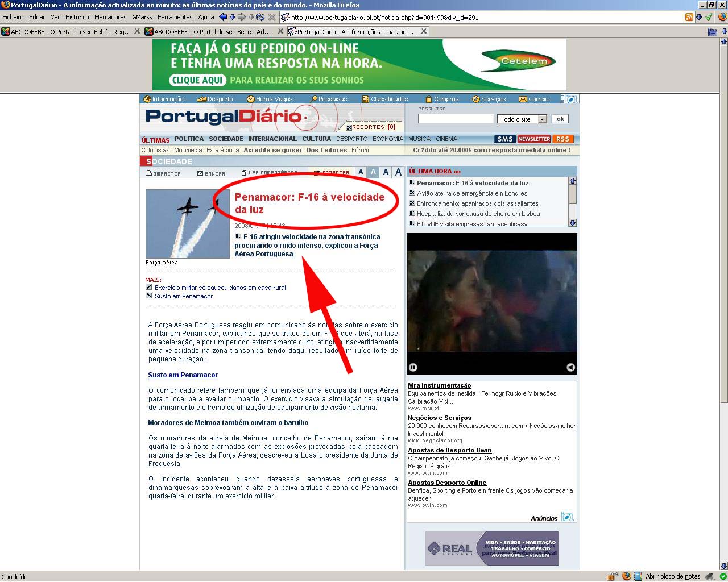This screenshot has height=582, width=728.
Task: Click the Comentar pencil icon
Action: pyautogui.click(x=317, y=173)
